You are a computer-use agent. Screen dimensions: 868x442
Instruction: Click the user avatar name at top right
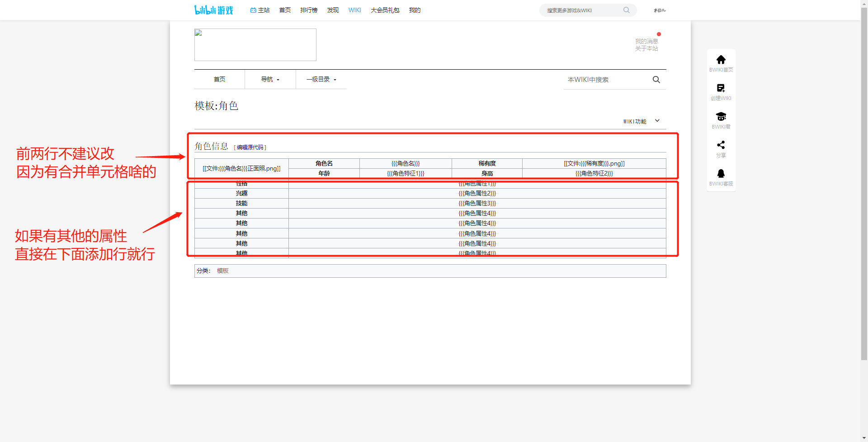point(660,10)
